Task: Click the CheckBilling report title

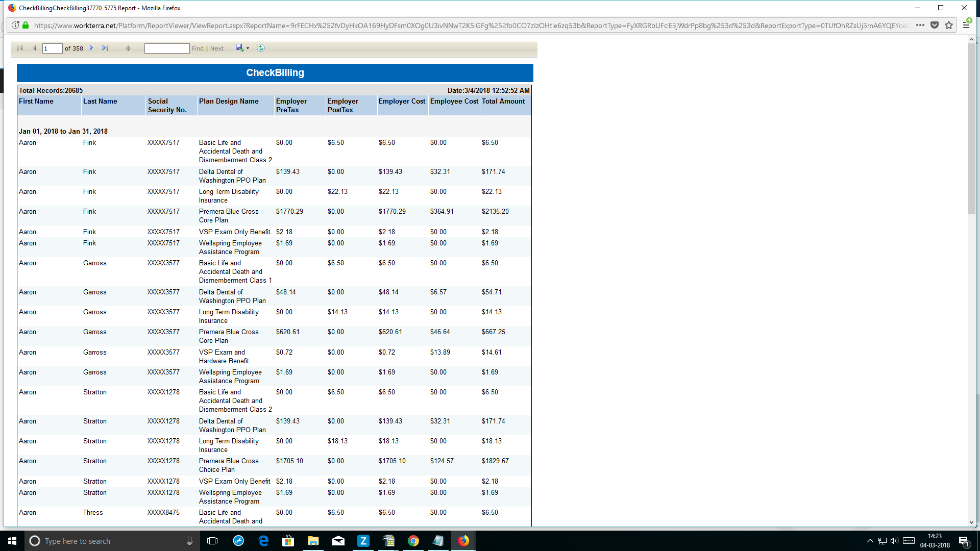Action: [x=275, y=72]
